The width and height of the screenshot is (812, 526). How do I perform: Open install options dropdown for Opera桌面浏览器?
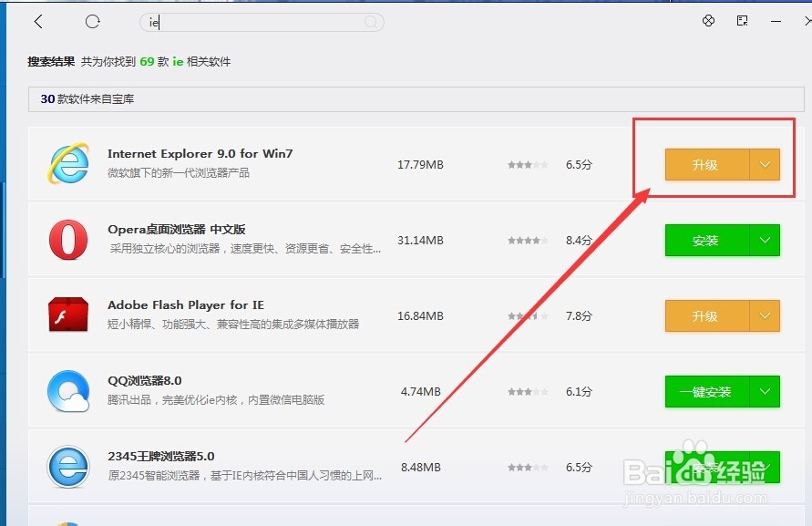click(766, 240)
